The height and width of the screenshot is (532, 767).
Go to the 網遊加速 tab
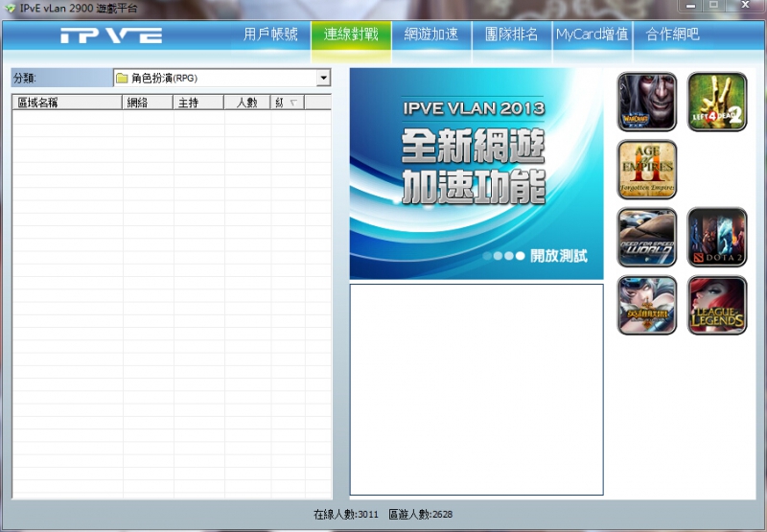click(431, 35)
